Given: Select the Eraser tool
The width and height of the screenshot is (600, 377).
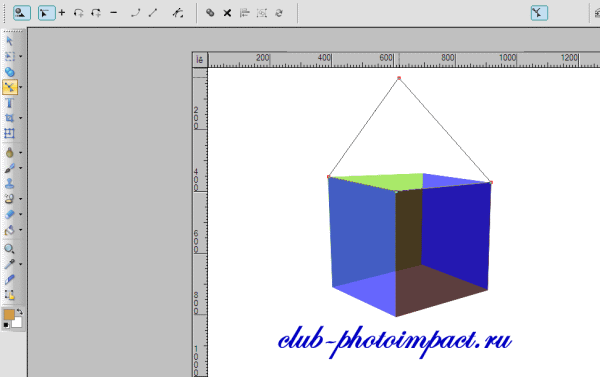Looking at the screenshot, I should (10, 214).
